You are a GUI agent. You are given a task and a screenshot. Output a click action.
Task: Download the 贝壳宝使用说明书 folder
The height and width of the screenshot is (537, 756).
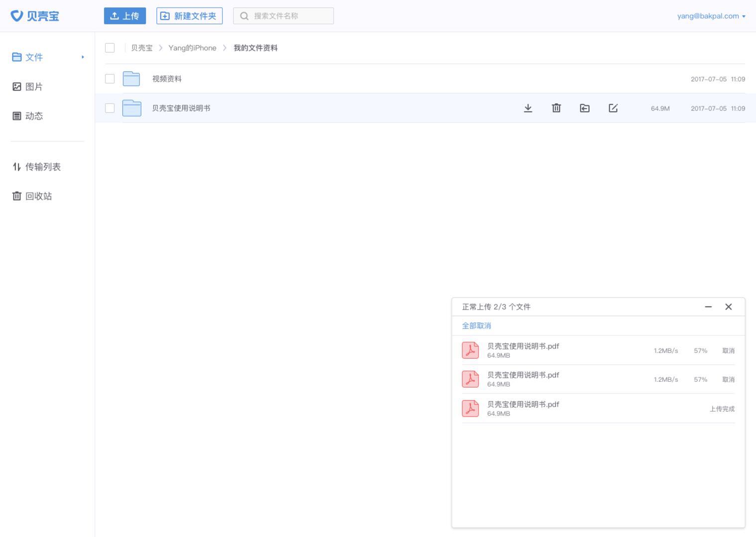tap(528, 108)
